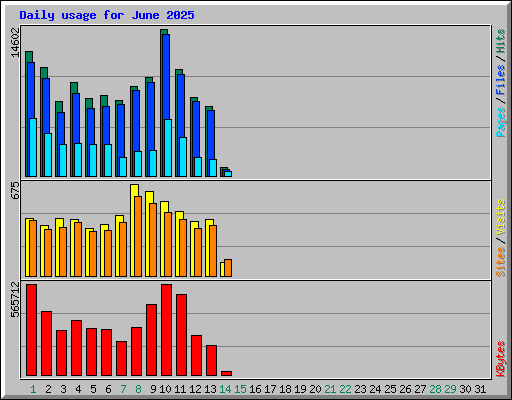The image size is (512, 400).
Task: Click the day label 24
Action: 375,389
